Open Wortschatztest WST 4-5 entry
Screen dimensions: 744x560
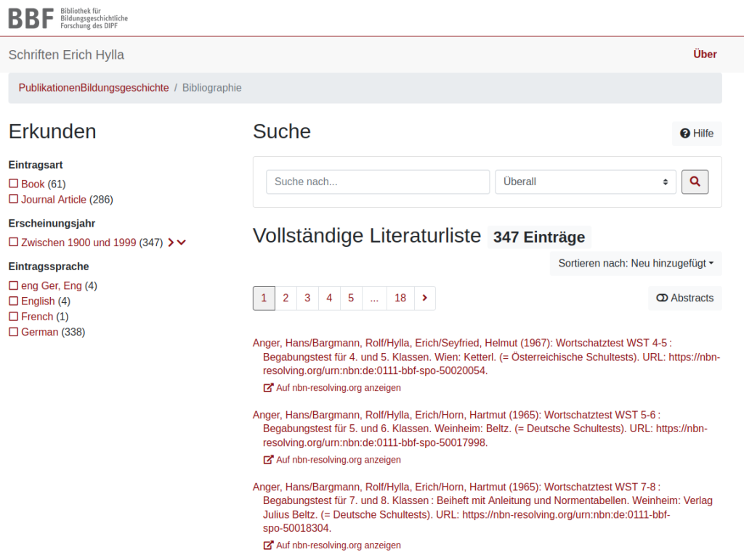(x=486, y=357)
